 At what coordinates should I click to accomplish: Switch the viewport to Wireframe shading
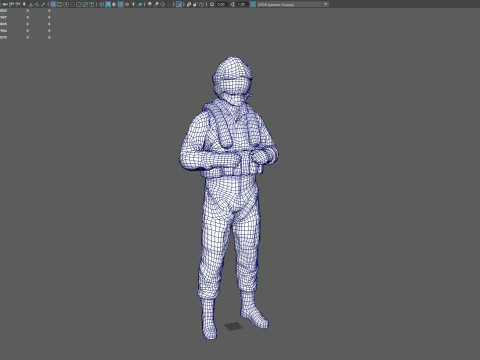pyautogui.click(x=101, y=4)
